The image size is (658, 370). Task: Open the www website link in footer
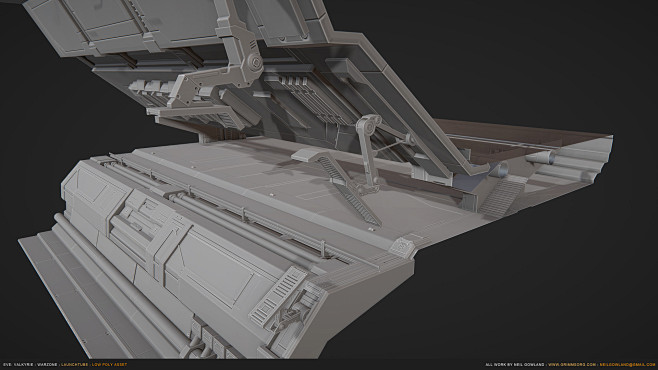(x=572, y=365)
